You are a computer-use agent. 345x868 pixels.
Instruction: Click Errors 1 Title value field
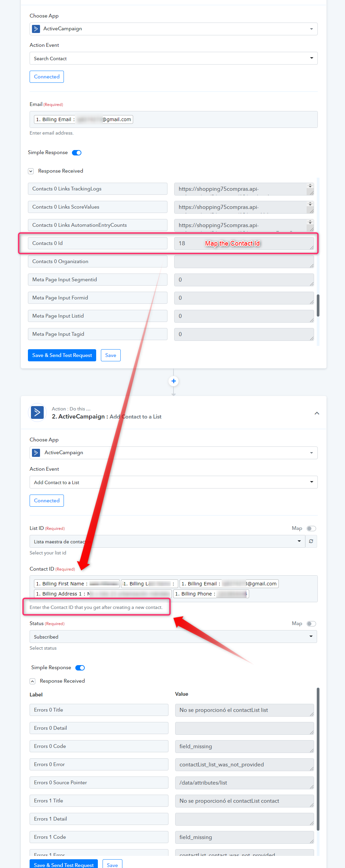[244, 801]
